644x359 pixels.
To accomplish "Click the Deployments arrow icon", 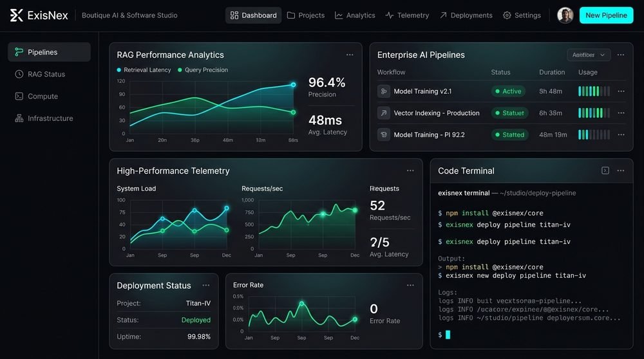I will click(x=443, y=15).
